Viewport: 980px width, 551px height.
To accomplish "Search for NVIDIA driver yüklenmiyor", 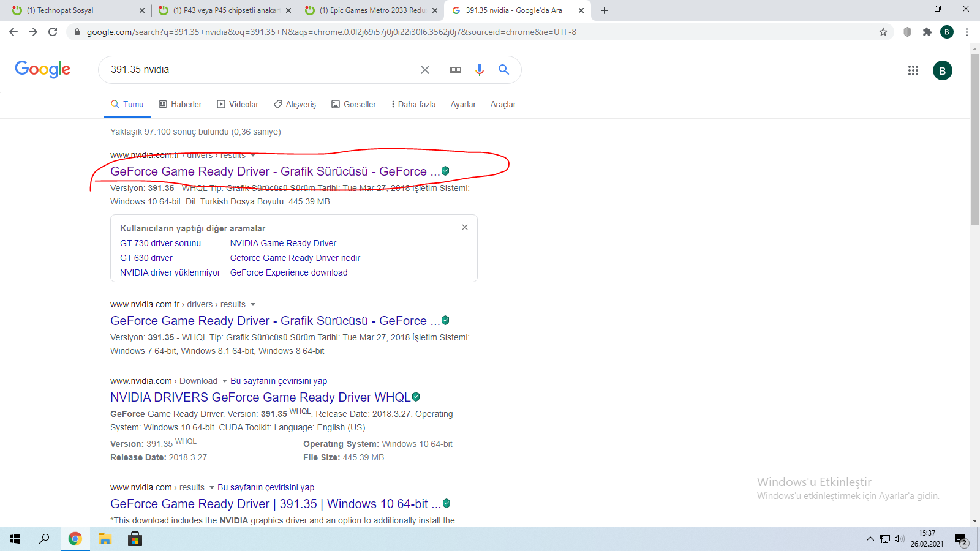I will pyautogui.click(x=170, y=272).
